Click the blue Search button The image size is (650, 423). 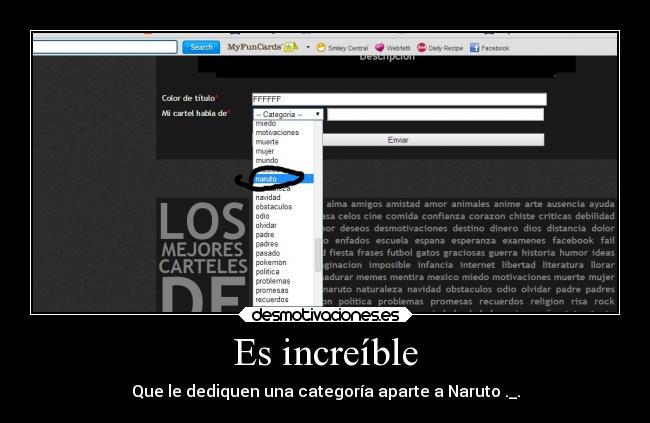pos(201,47)
